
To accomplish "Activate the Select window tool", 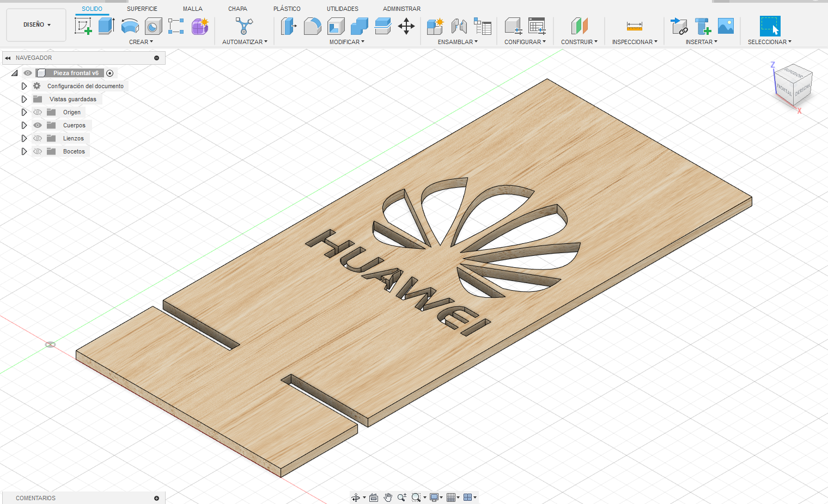I will coord(770,26).
